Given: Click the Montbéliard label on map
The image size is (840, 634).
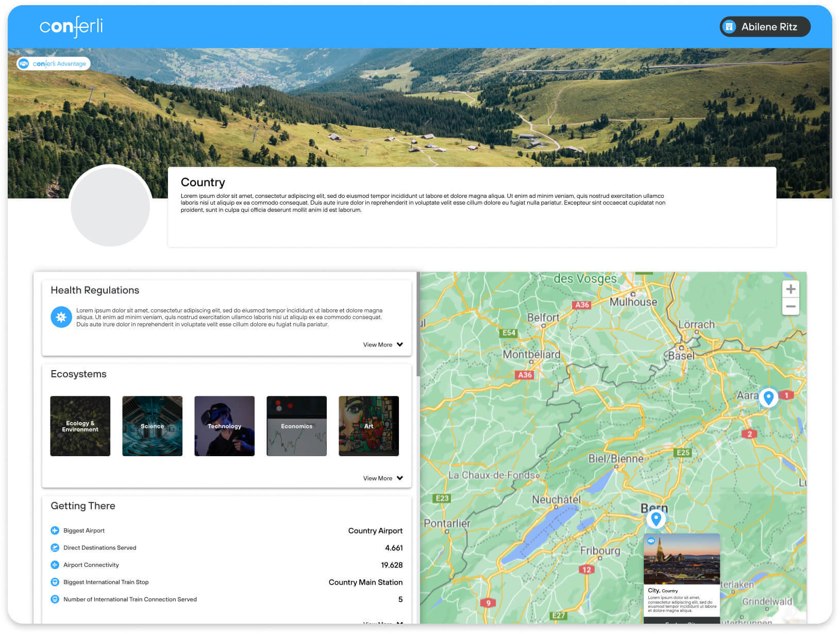Looking at the screenshot, I should click(531, 355).
